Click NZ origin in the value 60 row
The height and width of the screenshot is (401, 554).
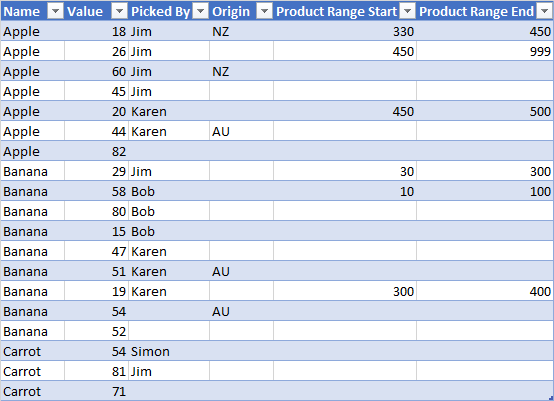point(242,71)
